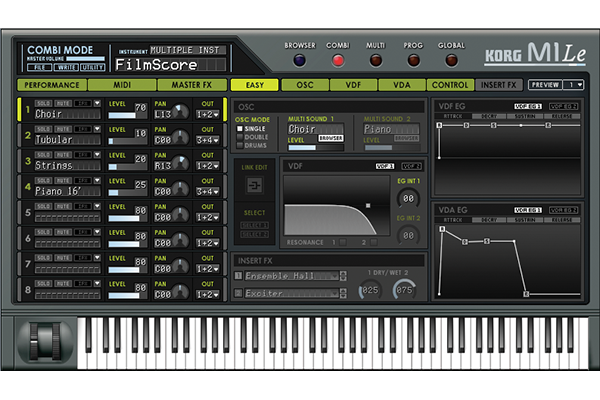Click the Choir multisound name field
Viewport: 600px width, 400px height.
pos(315,129)
